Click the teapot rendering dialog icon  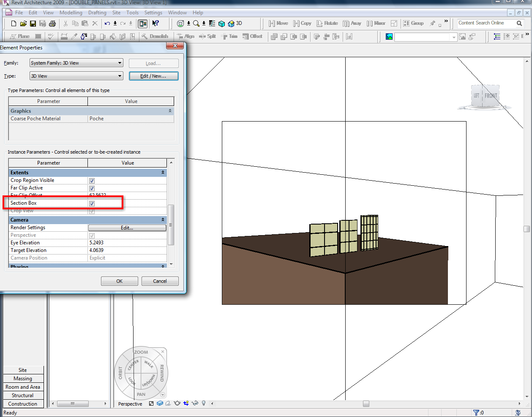[x=177, y=403]
